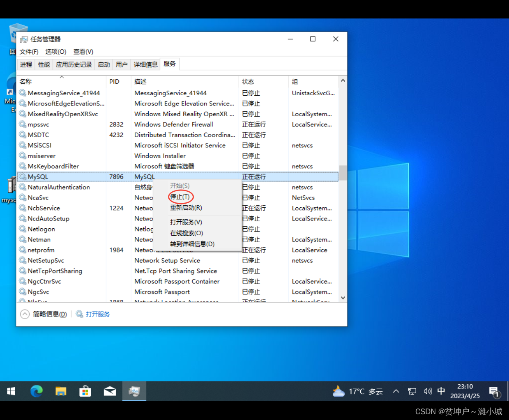Click the network icon in system tray
The height and width of the screenshot is (420, 509).
412,391
